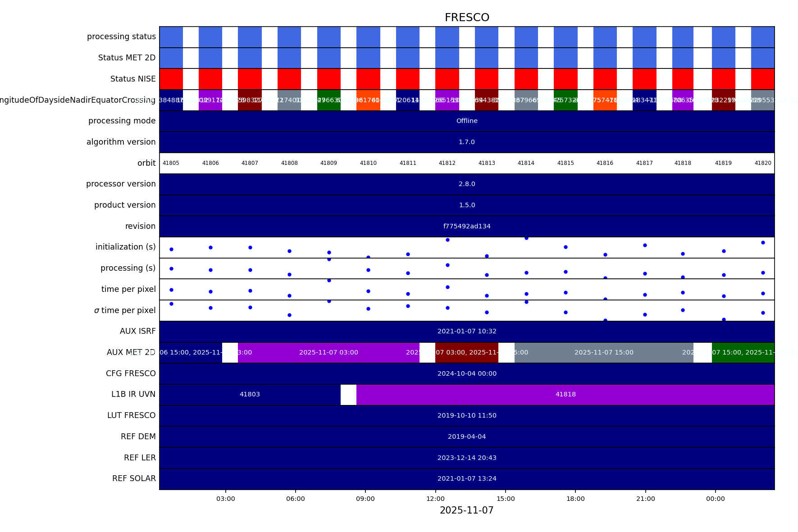Click algorithm version value 1.7.0
The image size is (798, 532).
[467, 142]
